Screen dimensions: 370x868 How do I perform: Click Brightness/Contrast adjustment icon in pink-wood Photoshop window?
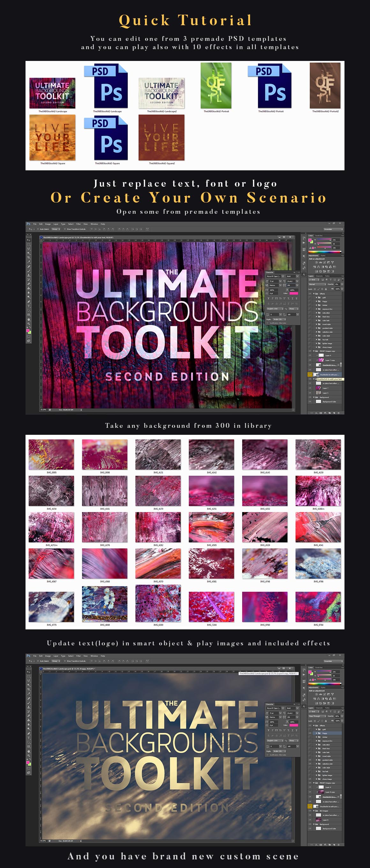tap(316, 262)
